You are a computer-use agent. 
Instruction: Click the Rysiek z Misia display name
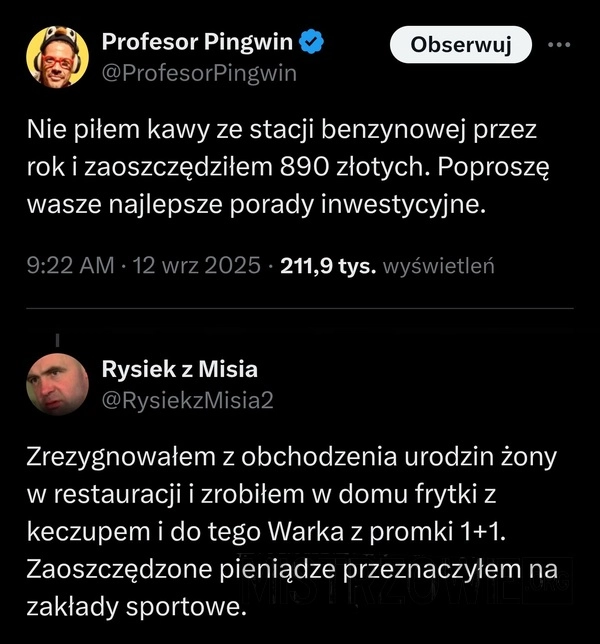coord(180,369)
